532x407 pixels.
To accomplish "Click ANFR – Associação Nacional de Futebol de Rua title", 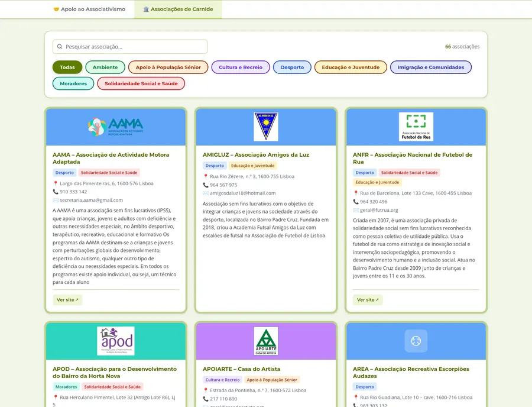I will [413, 158].
